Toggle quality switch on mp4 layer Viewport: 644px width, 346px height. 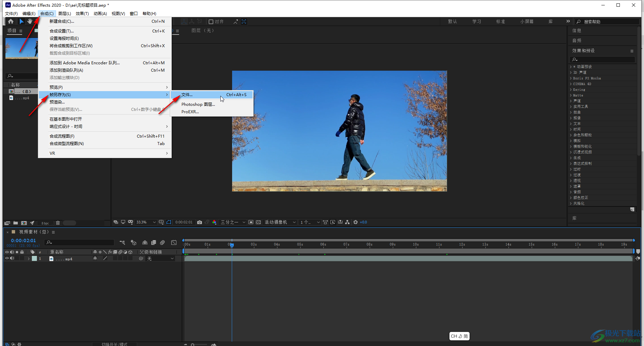pos(105,258)
